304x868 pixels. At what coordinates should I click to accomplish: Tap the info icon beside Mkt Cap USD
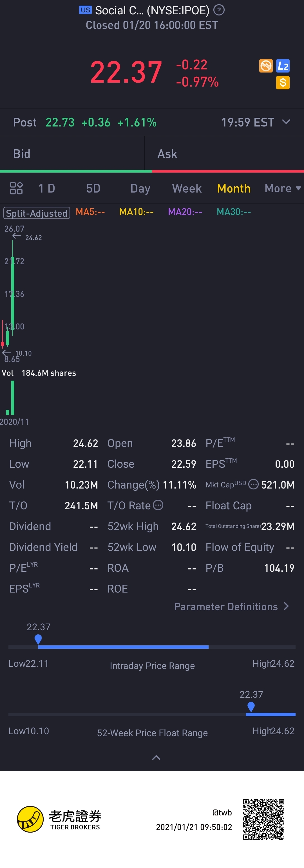(253, 485)
